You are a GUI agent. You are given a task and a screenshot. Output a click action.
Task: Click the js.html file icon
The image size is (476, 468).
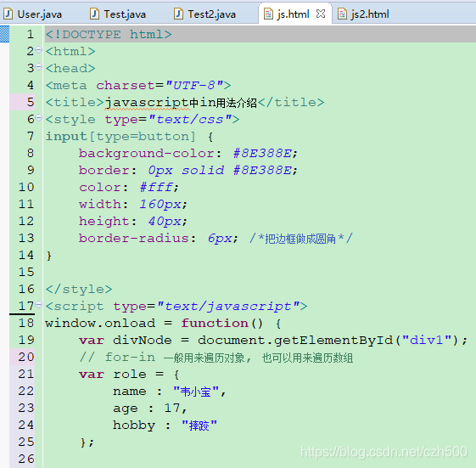(x=268, y=14)
